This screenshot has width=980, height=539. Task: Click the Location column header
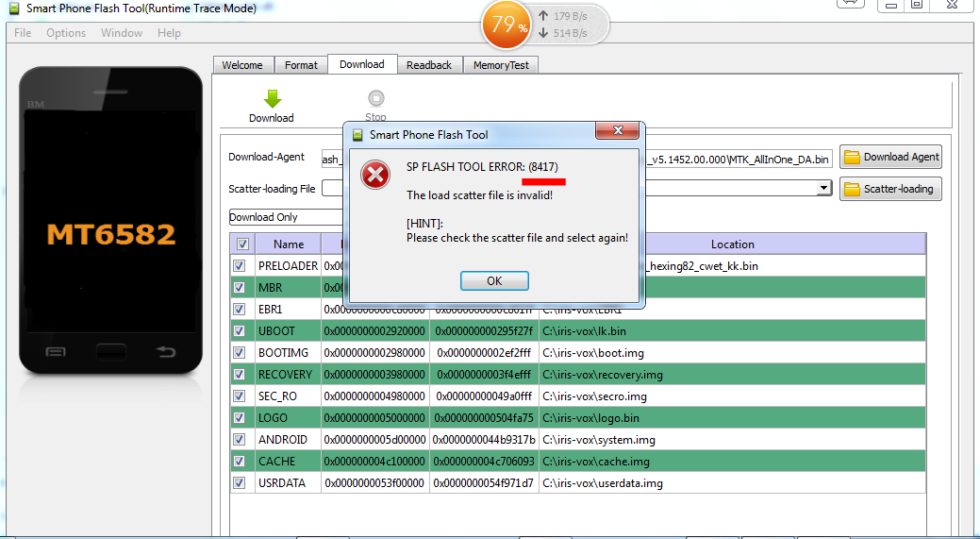point(733,244)
